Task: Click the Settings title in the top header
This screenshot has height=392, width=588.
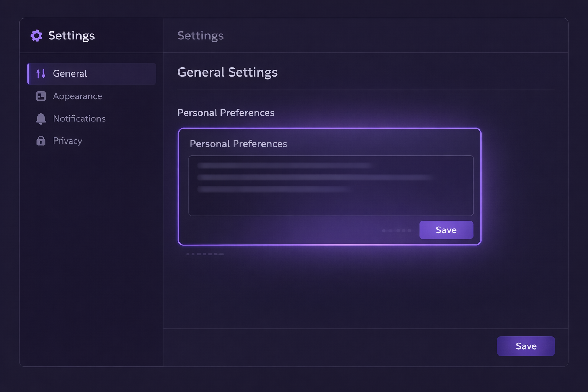Action: pyautogui.click(x=200, y=35)
